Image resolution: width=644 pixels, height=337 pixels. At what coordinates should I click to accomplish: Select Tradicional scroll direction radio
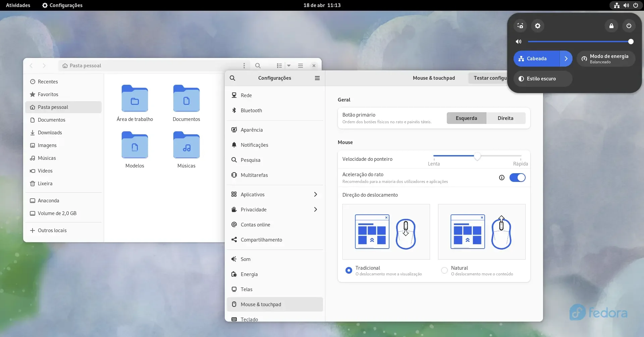pos(349,270)
